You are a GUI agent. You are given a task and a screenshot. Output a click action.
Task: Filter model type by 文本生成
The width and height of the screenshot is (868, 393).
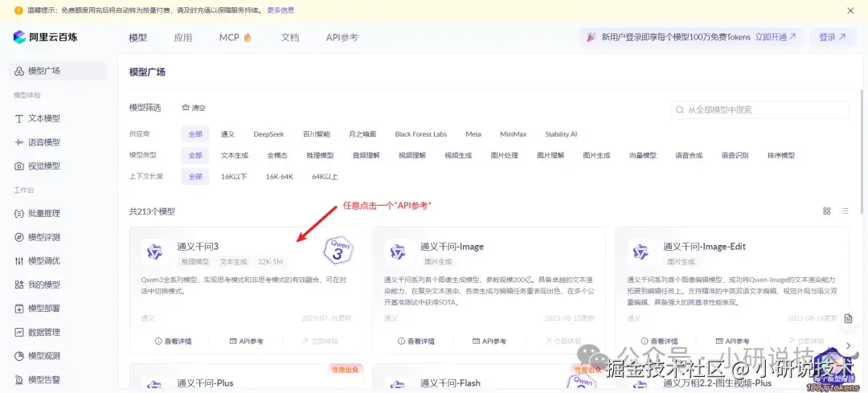coord(235,156)
